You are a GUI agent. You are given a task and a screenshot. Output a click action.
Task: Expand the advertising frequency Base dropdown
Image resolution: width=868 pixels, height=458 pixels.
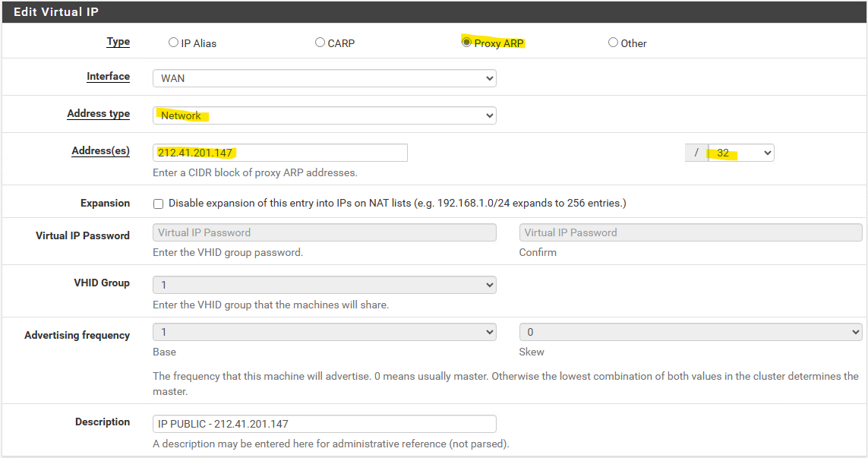tap(324, 332)
